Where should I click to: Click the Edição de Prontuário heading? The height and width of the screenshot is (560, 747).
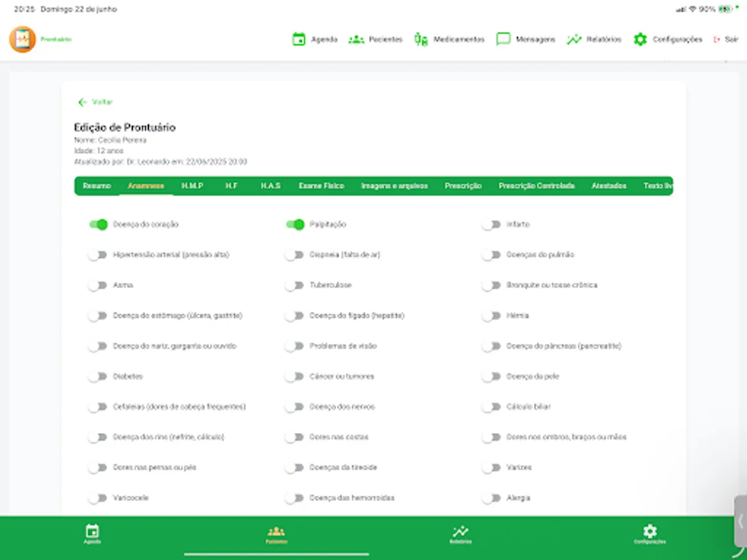click(x=125, y=128)
